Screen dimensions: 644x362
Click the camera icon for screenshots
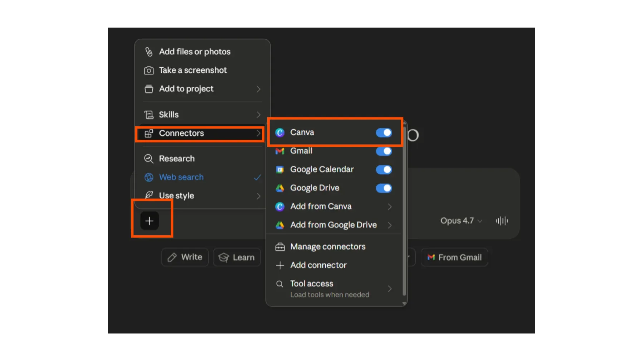point(149,71)
